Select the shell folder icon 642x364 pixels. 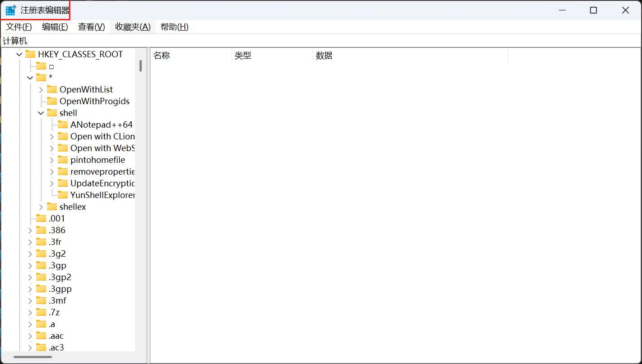tap(52, 113)
